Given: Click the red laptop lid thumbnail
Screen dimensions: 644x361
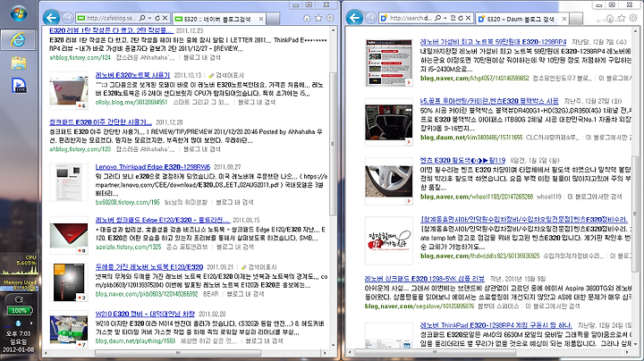Looking at the screenshot, I should (69, 236).
